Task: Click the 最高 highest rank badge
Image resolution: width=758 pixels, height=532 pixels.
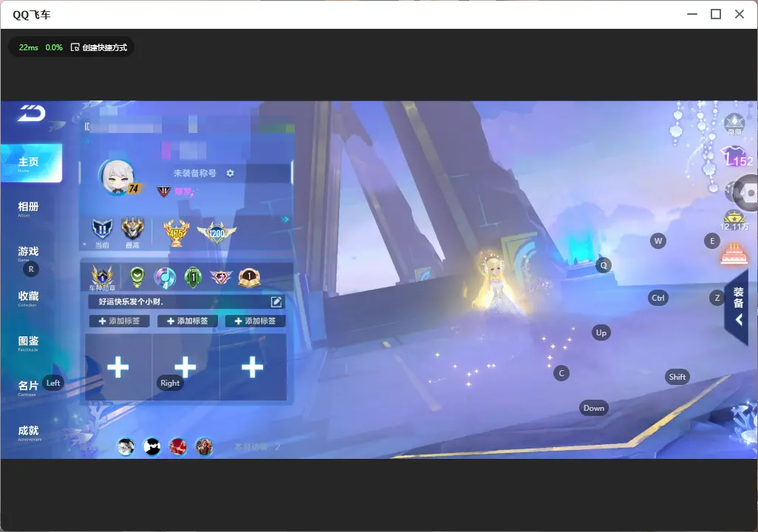Action: click(x=132, y=232)
